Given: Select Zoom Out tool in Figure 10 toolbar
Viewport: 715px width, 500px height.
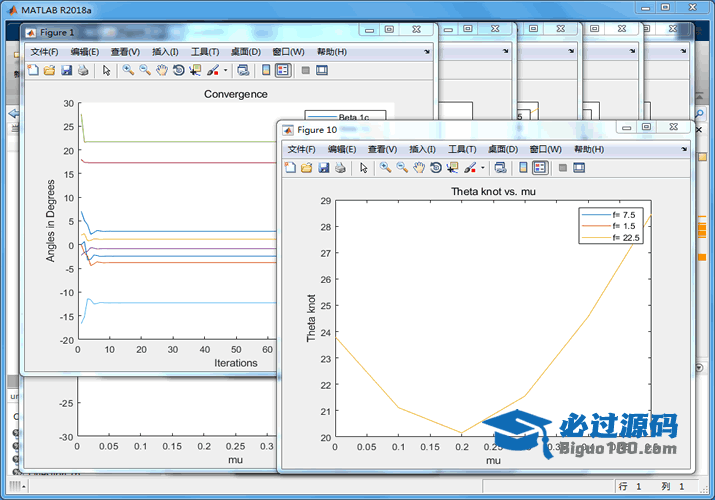Looking at the screenshot, I should pyautogui.click(x=402, y=168).
